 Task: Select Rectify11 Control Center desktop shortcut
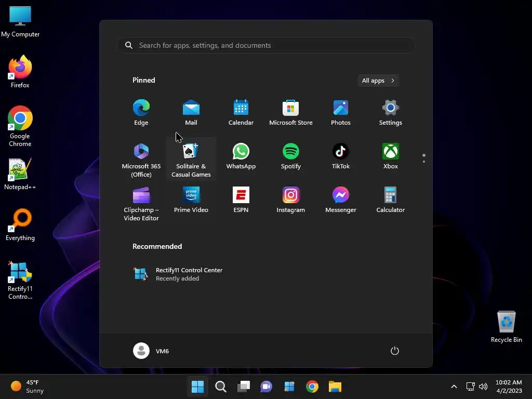20,280
